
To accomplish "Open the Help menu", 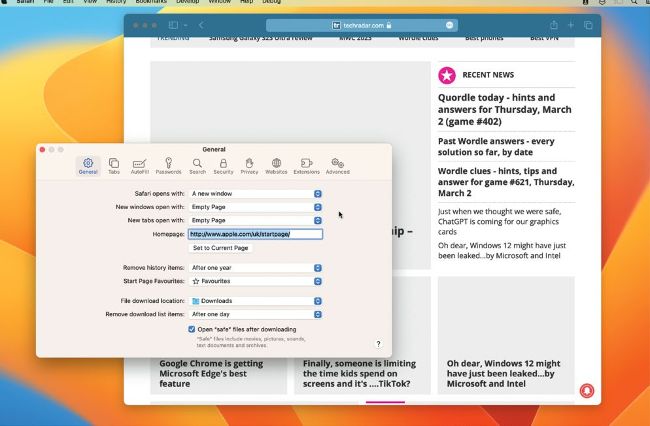I will pyautogui.click(x=247, y=2).
